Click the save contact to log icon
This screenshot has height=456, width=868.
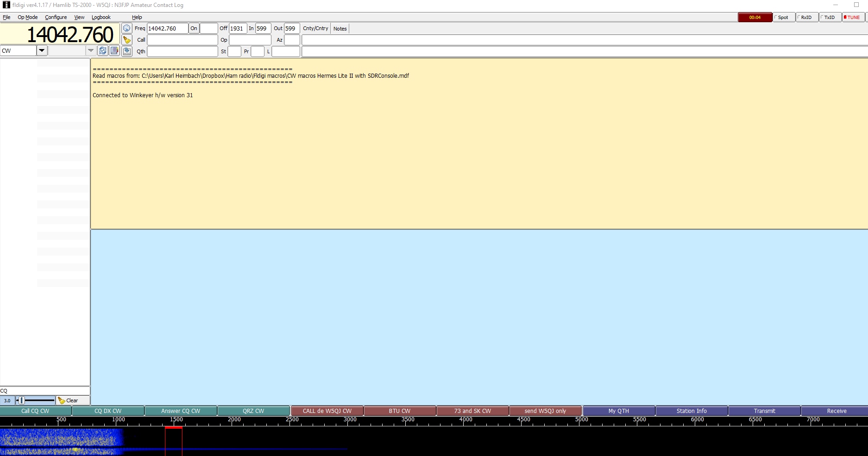tap(126, 51)
